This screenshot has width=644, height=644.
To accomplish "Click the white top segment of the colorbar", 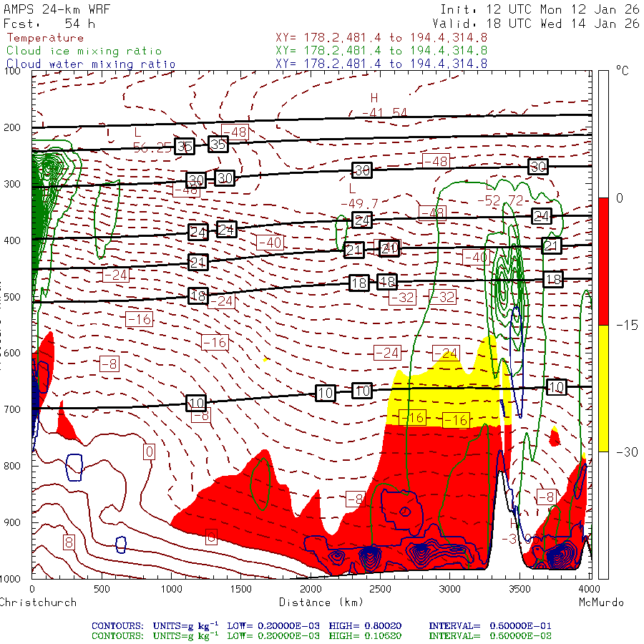I will click(603, 135).
